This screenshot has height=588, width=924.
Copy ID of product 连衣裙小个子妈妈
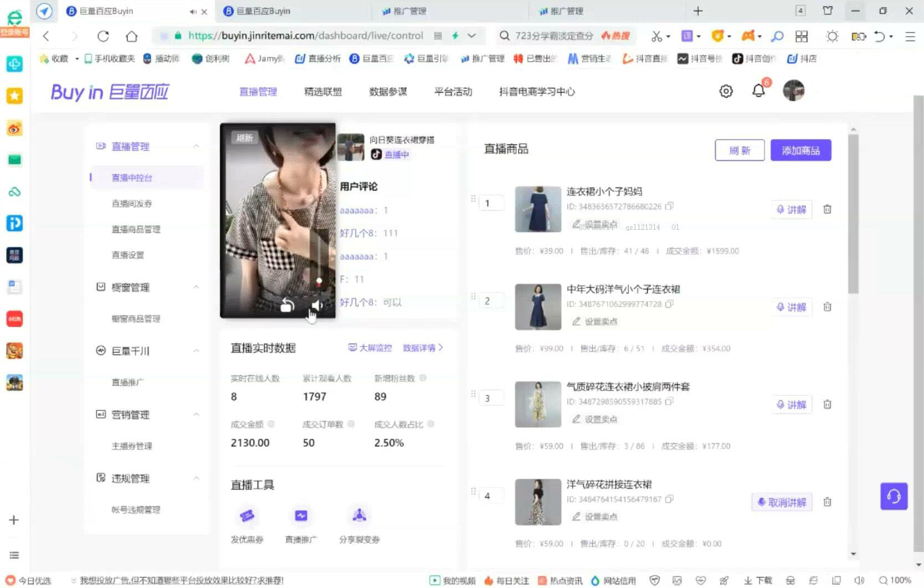[669, 206]
